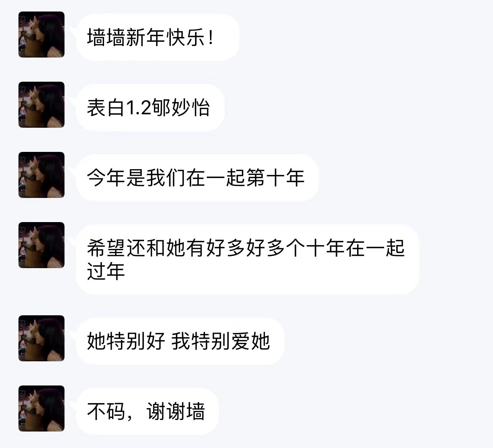Select the "墙墙新年快乐!" message bubble
The image size is (493, 448).
click(x=157, y=37)
